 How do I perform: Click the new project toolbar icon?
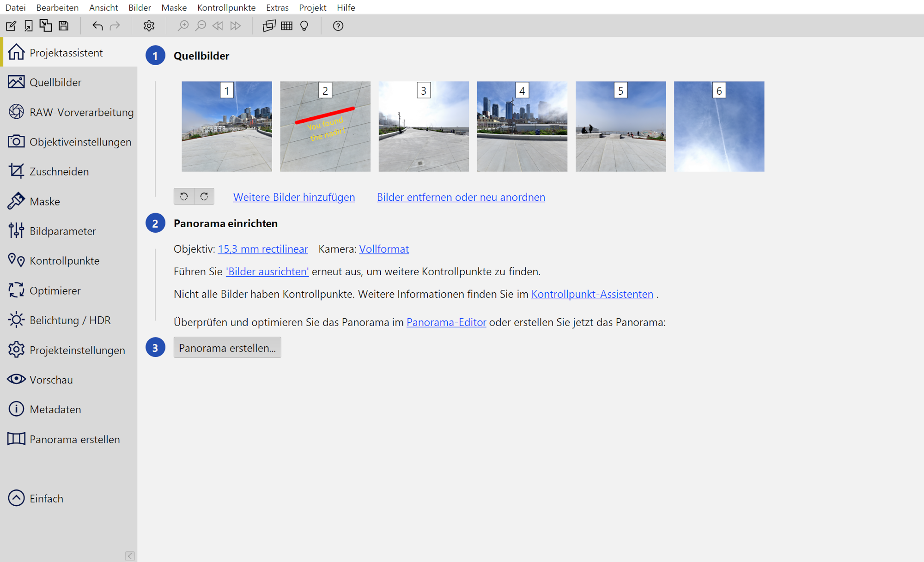coord(11,26)
